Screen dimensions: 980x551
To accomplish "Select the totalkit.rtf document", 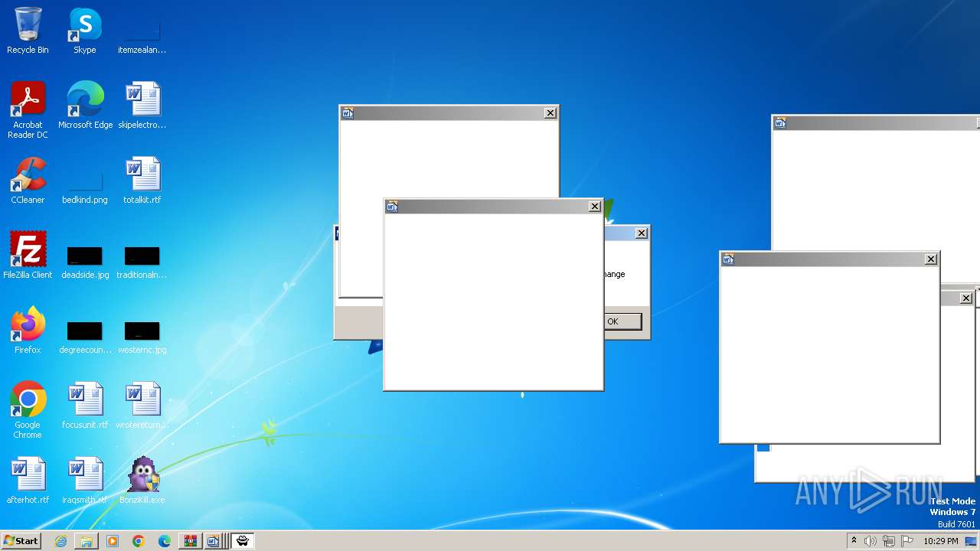I will [x=142, y=181].
